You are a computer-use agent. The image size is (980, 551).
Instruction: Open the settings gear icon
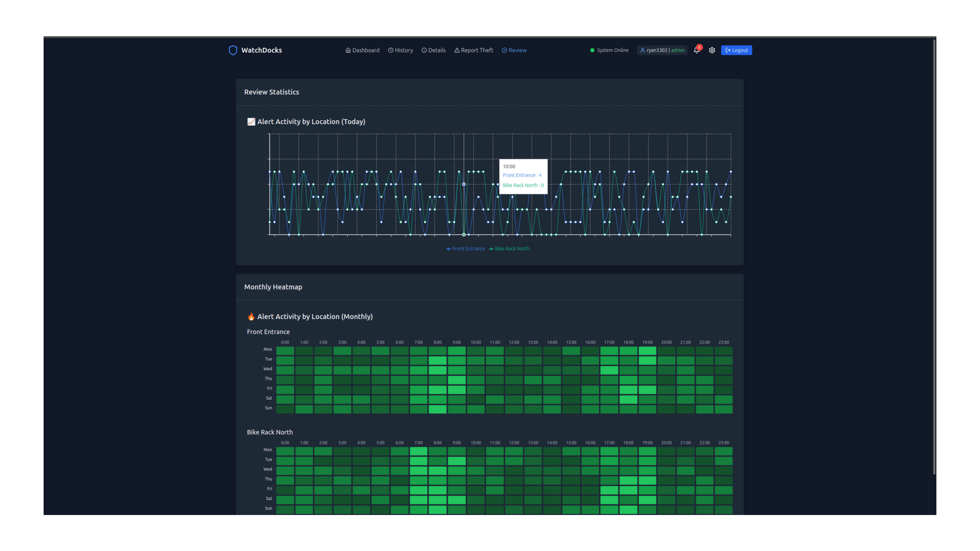point(712,50)
